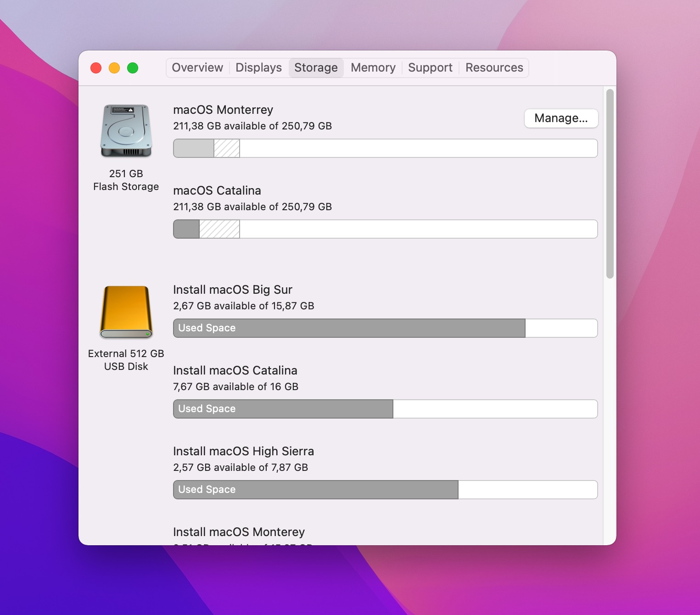Click the 251 GB Flash Storage label
700x615 pixels.
pyautogui.click(x=126, y=180)
